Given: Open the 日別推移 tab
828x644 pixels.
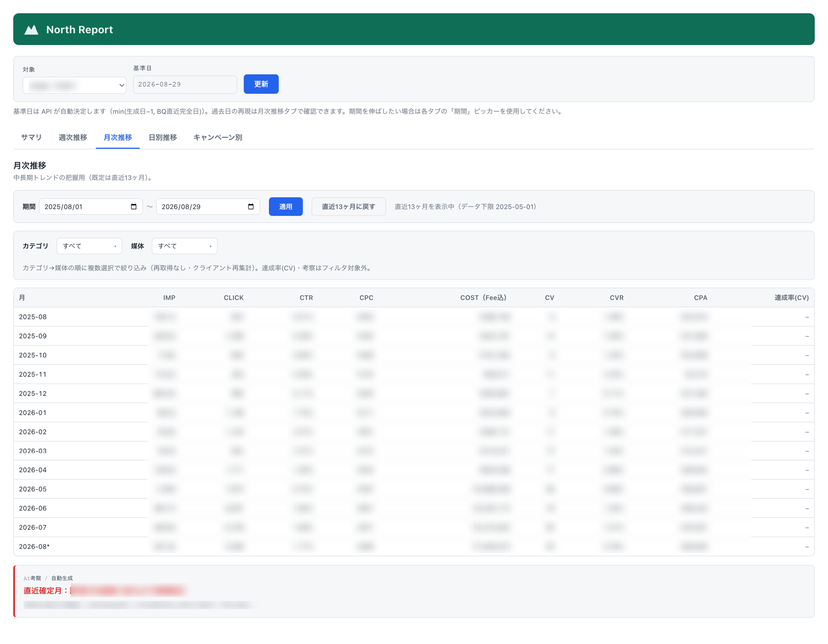Looking at the screenshot, I should 163,137.
